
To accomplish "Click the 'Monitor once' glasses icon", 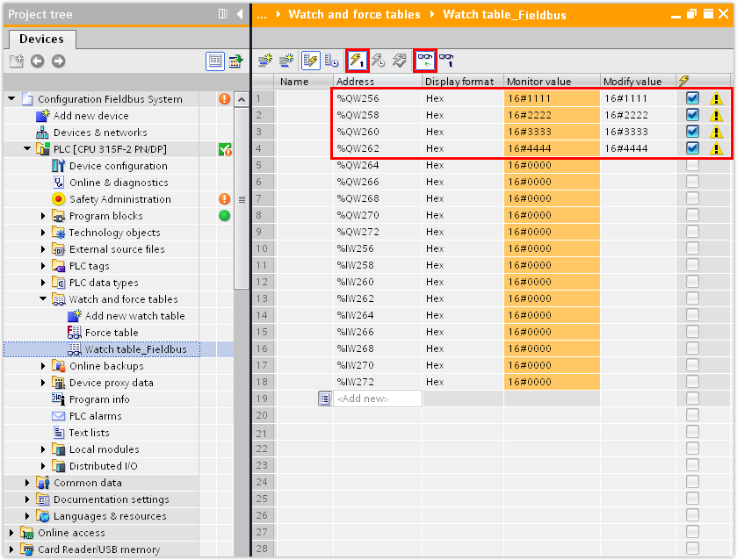I will 446,61.
